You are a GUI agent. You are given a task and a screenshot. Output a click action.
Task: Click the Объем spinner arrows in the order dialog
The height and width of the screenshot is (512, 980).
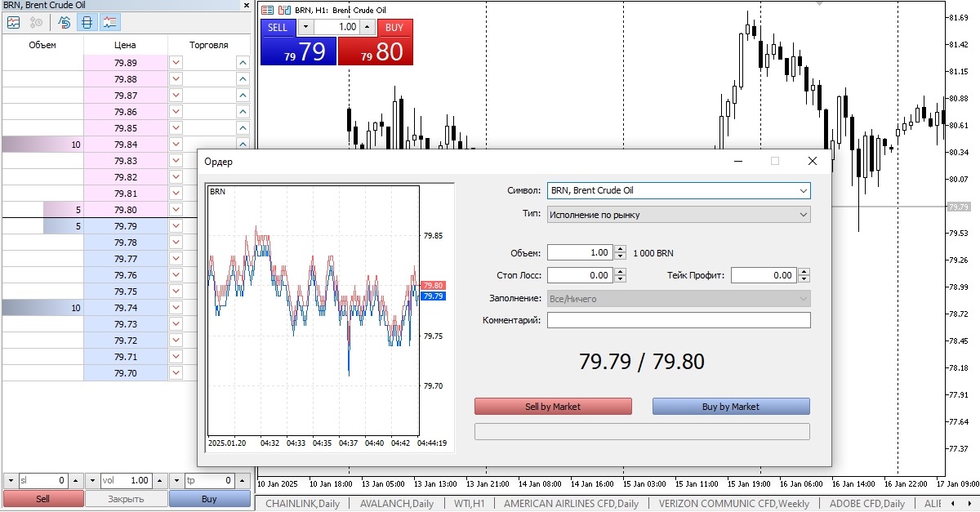(x=621, y=253)
